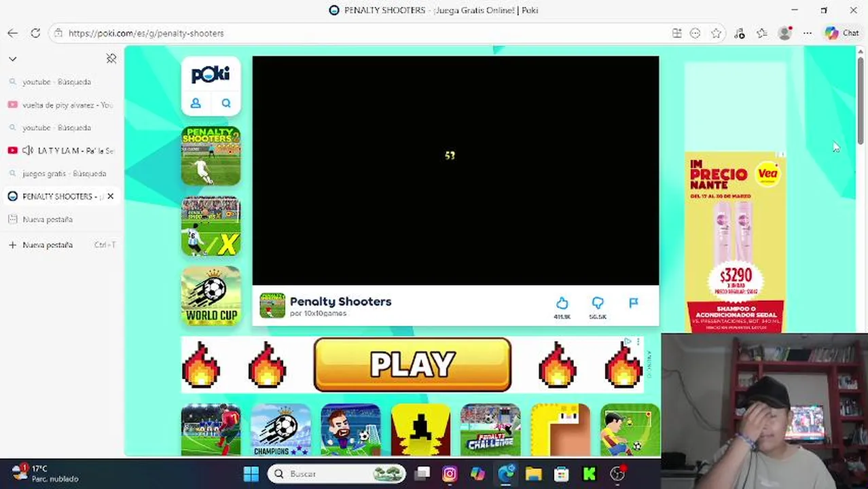Open the PLAY banner ad info icon
Image resolution: width=868 pixels, height=489 pixels.
coord(628,341)
